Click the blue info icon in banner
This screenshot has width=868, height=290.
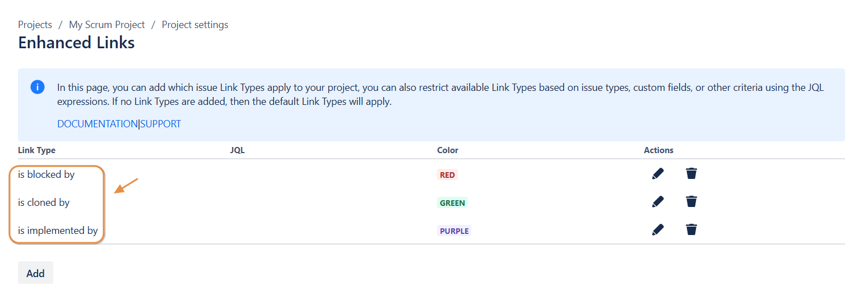tap(38, 88)
